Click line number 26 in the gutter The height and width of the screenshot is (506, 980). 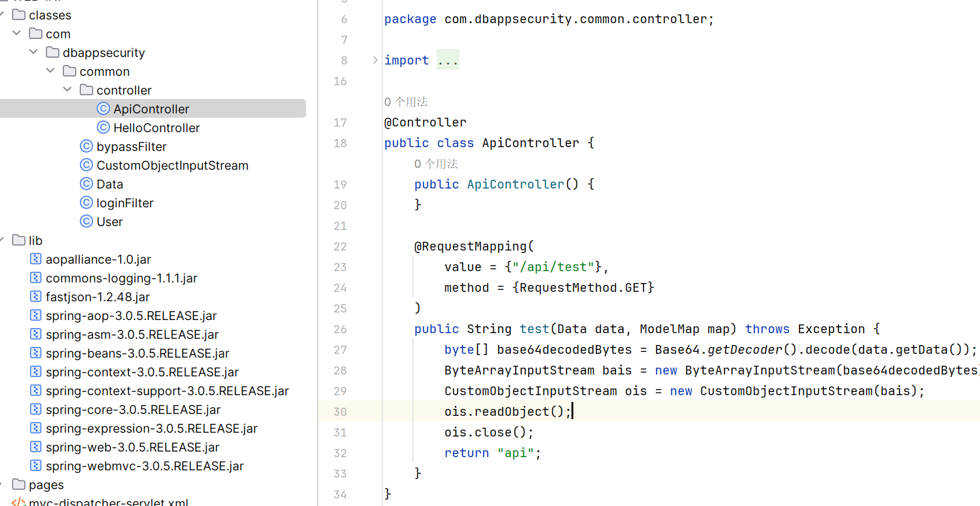340,329
